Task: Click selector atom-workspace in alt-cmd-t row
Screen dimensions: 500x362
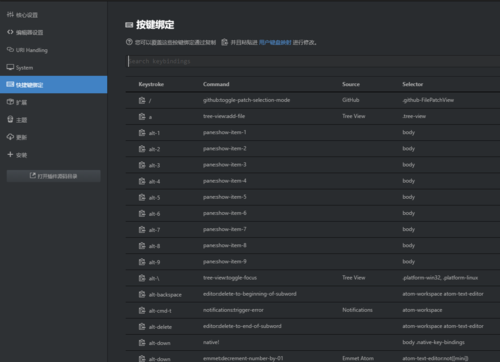Action: 422,310
